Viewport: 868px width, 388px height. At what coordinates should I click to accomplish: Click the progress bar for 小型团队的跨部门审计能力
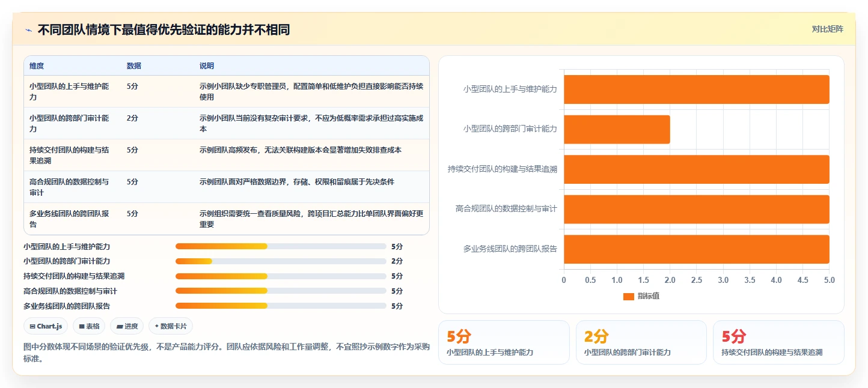(x=281, y=261)
